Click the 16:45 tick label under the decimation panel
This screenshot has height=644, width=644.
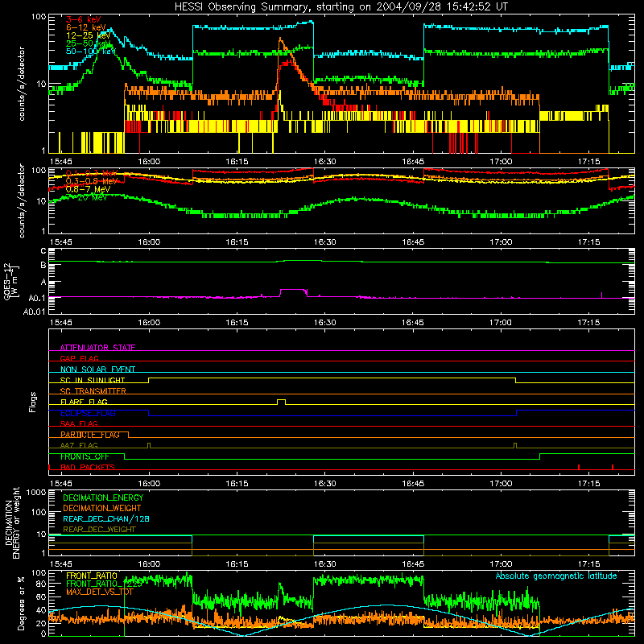[x=412, y=564]
